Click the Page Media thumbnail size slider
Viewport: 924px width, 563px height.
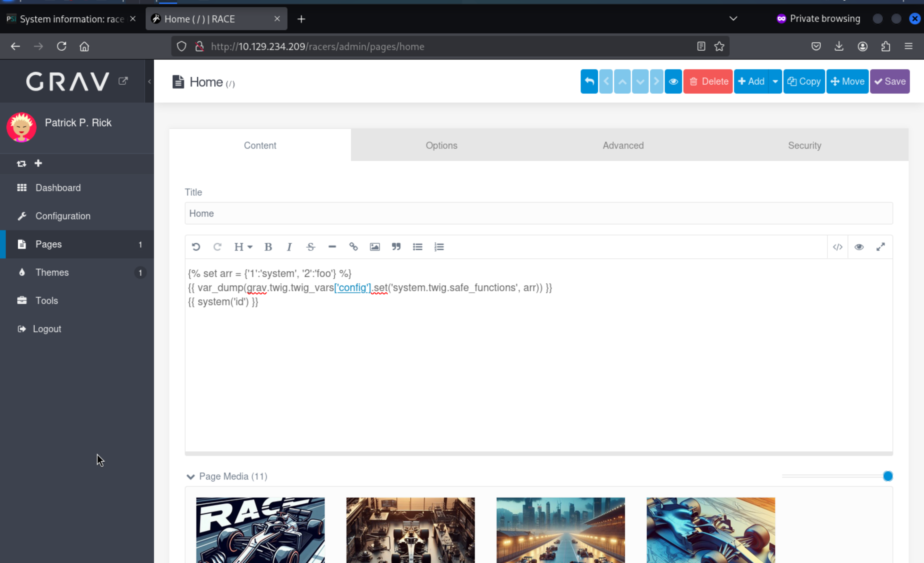point(887,476)
